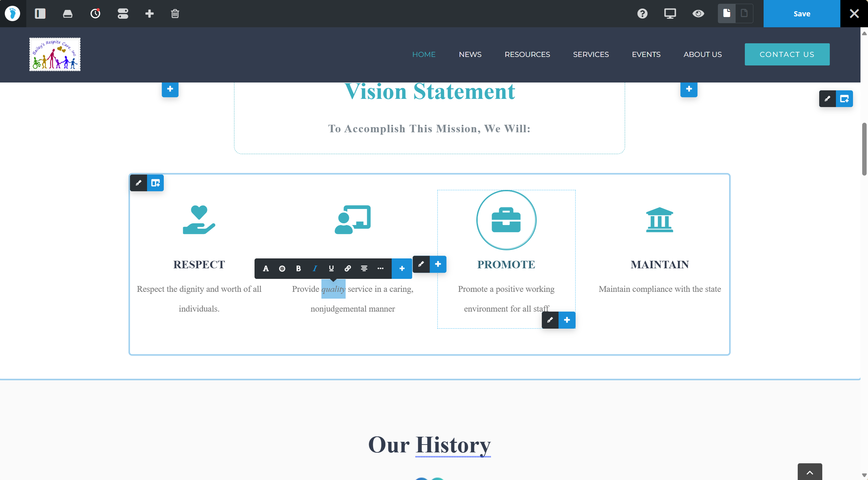
Task: Open the text color circle option
Action: click(x=282, y=269)
